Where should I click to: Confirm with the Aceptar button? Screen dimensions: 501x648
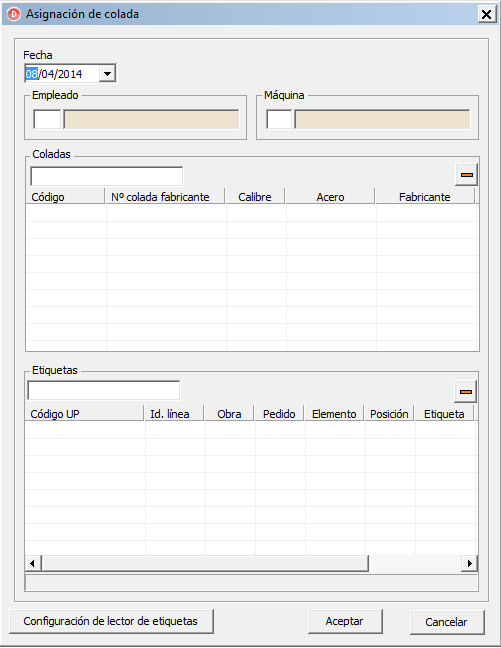tap(345, 621)
